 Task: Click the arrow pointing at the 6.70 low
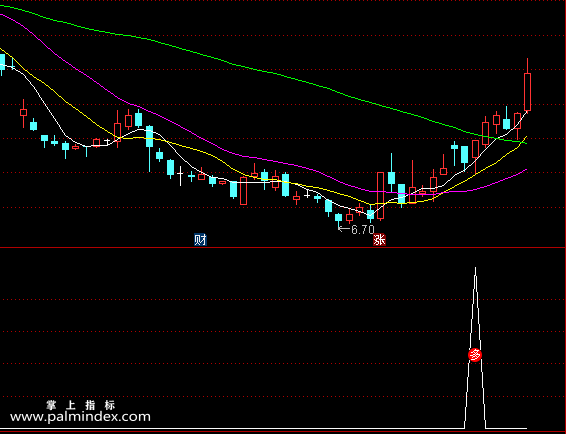pos(344,229)
